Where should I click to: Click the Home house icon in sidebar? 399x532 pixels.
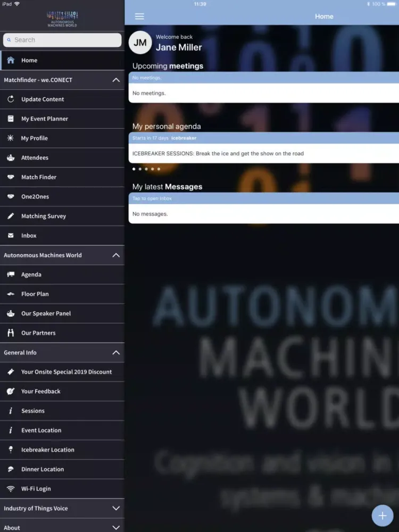11,60
